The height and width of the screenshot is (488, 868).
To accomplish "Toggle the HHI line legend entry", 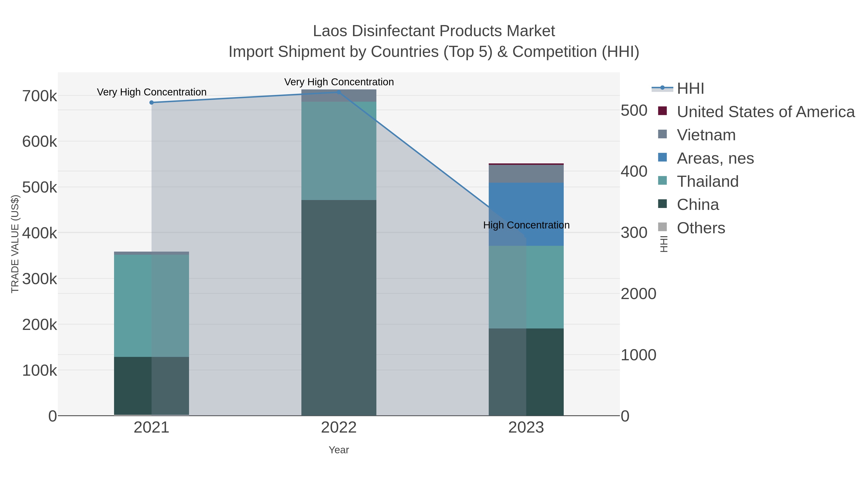I will pyautogui.click(x=678, y=89).
